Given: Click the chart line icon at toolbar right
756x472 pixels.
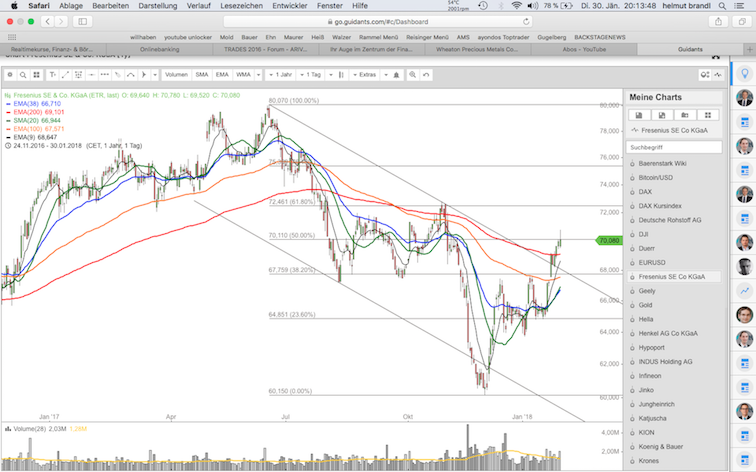Looking at the screenshot, I should point(718,75).
